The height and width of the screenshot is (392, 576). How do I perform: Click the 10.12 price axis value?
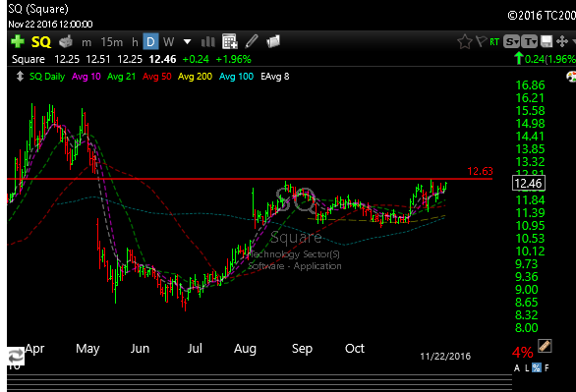(x=530, y=252)
